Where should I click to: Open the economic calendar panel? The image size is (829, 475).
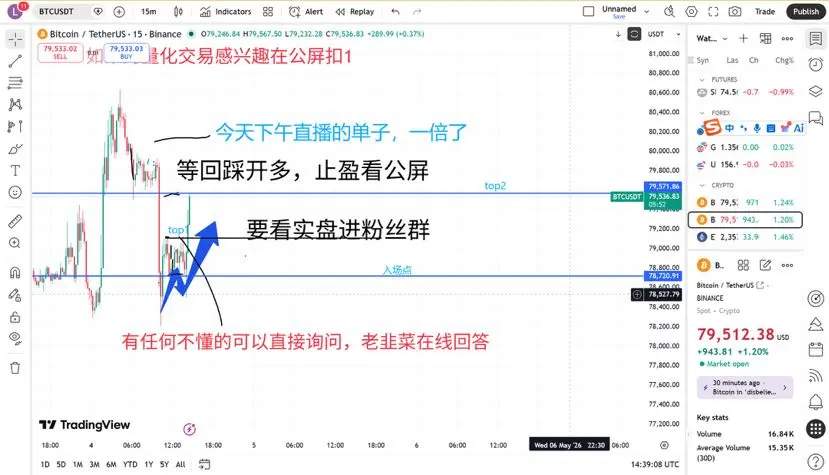coord(816,350)
